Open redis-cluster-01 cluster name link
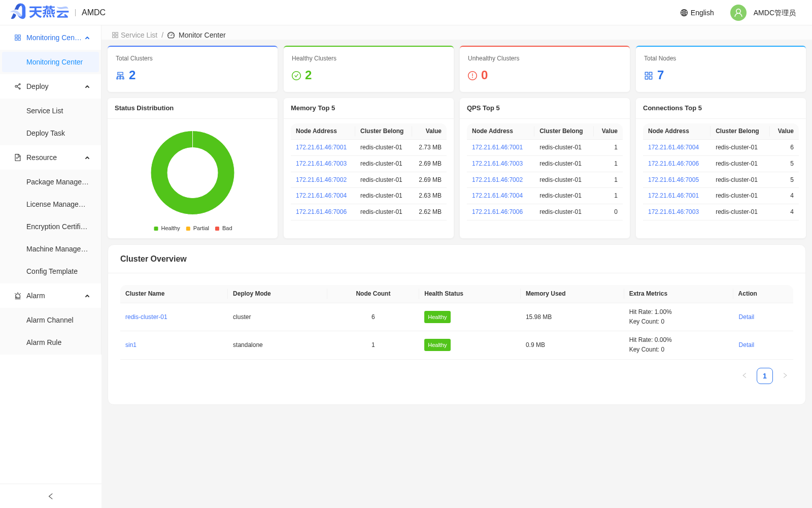The height and width of the screenshot is (508, 812). [146, 317]
